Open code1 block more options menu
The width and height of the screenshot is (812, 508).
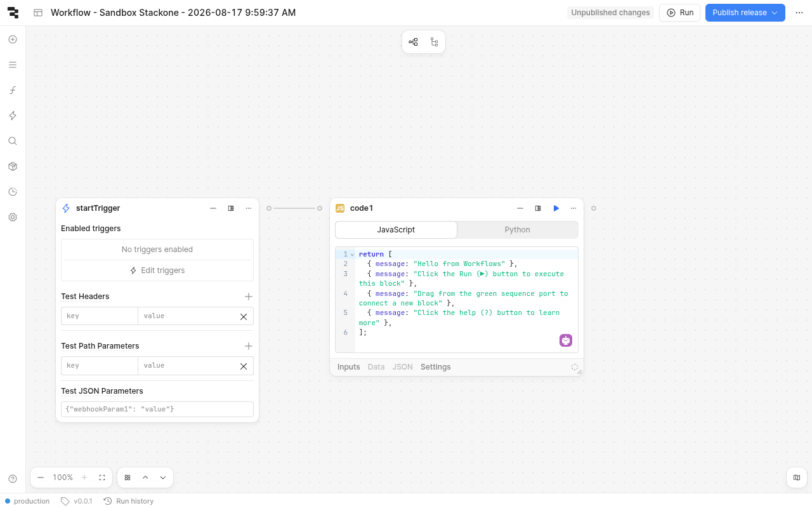pyautogui.click(x=573, y=208)
